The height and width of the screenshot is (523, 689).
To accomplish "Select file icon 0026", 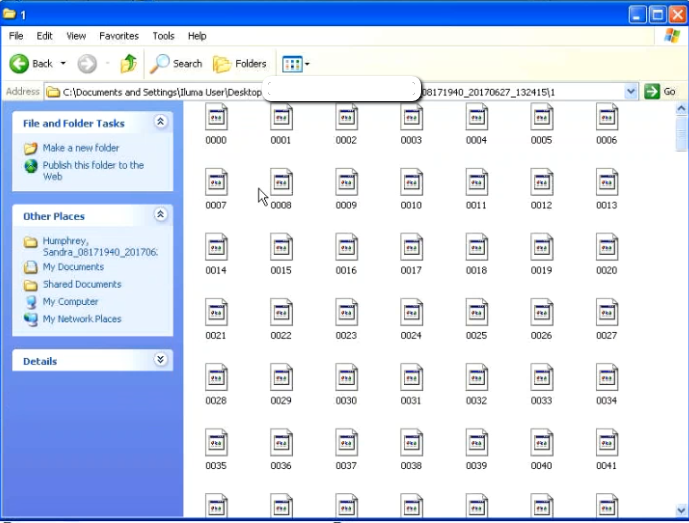I will tap(541, 312).
